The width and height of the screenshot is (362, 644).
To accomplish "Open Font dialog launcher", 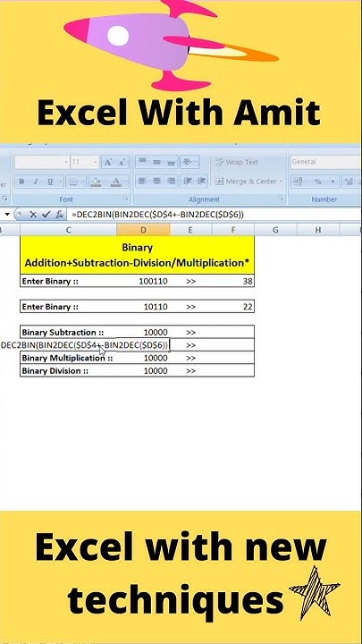I will (125, 199).
